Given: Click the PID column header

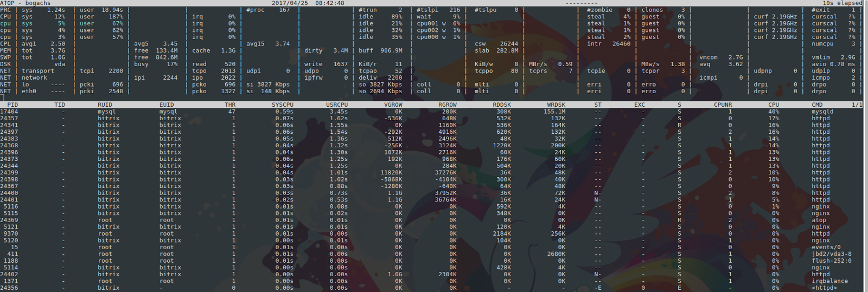Looking at the screenshot, I should pyautogui.click(x=12, y=105).
